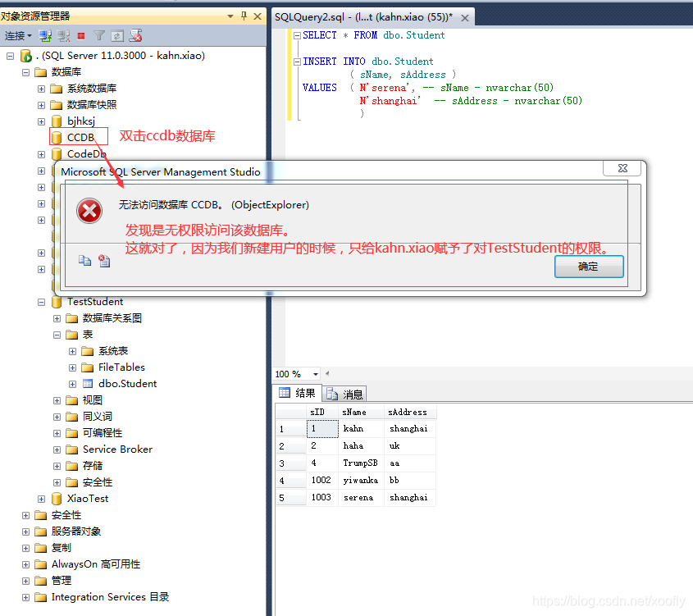
Task: Click the refresh toolbar icon
Action: click(117, 36)
